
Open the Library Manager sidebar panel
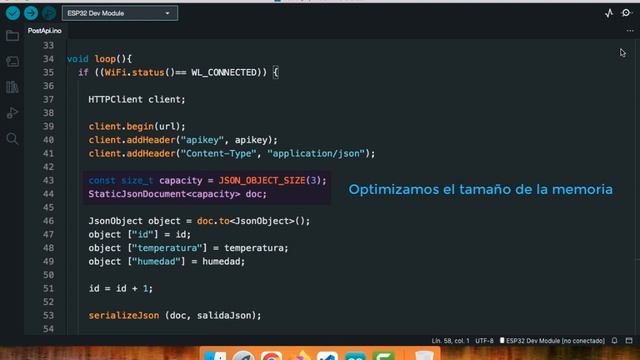[12, 87]
